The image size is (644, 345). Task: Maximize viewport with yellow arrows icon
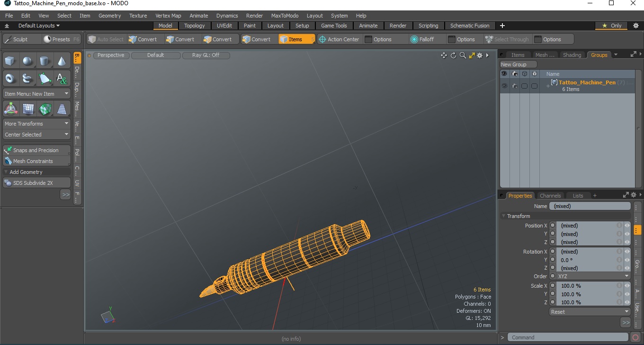coord(472,55)
